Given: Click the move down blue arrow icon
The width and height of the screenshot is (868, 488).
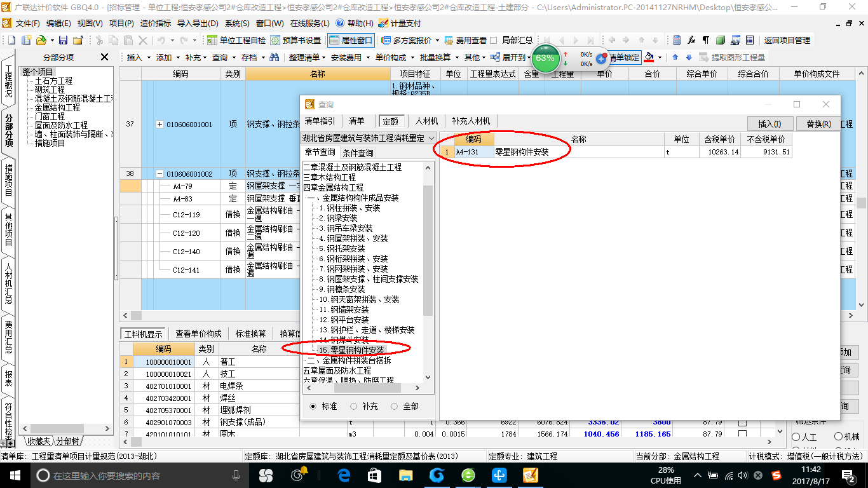Looking at the screenshot, I should pyautogui.click(x=688, y=57).
